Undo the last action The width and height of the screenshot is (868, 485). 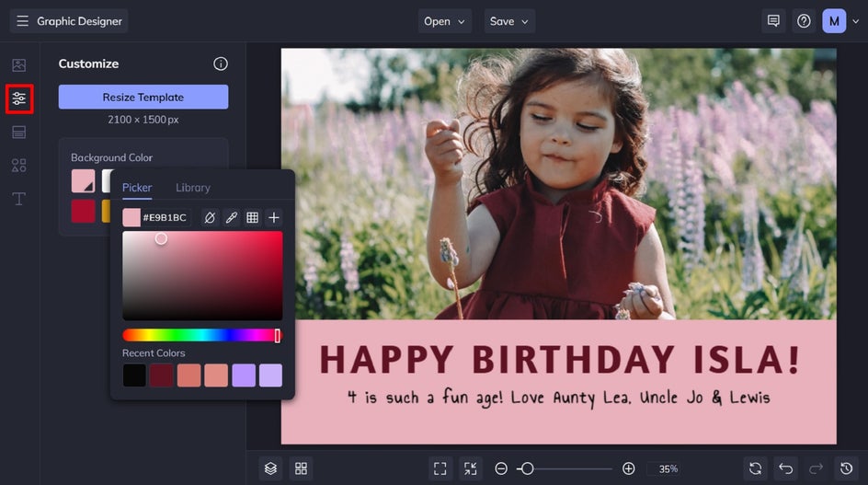tap(785, 468)
